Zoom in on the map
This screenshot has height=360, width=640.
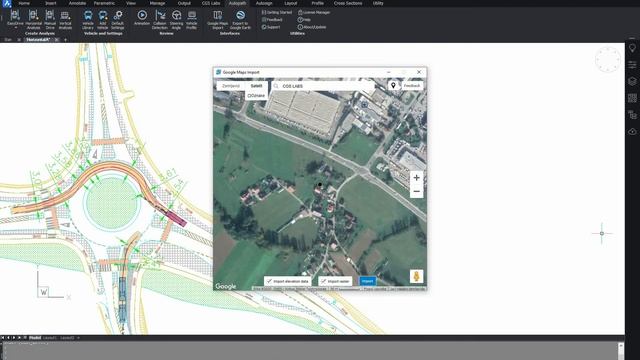click(416, 178)
